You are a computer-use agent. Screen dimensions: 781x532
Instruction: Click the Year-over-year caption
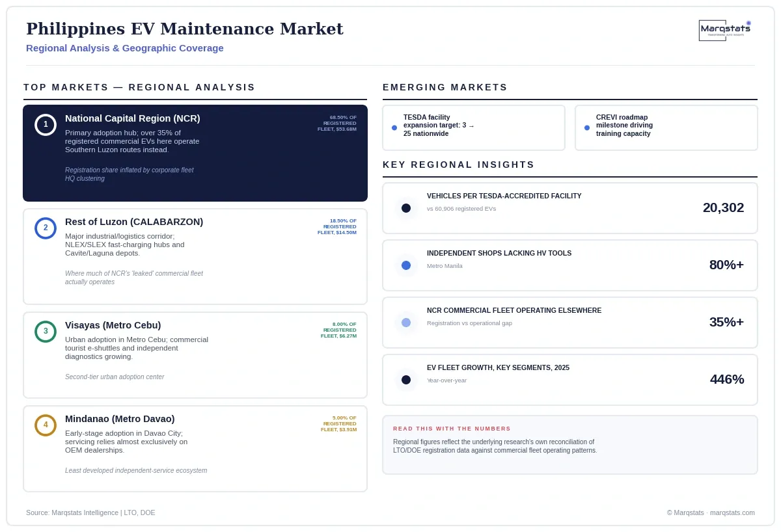click(x=446, y=380)
